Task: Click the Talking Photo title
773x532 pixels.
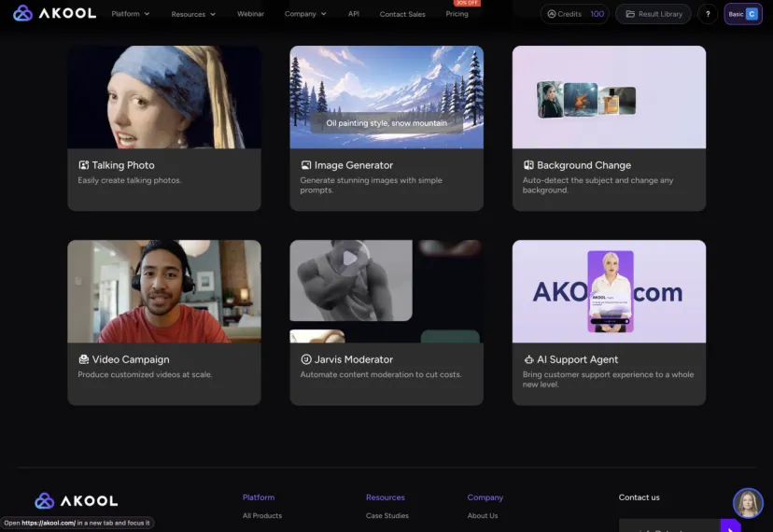Action: point(123,165)
